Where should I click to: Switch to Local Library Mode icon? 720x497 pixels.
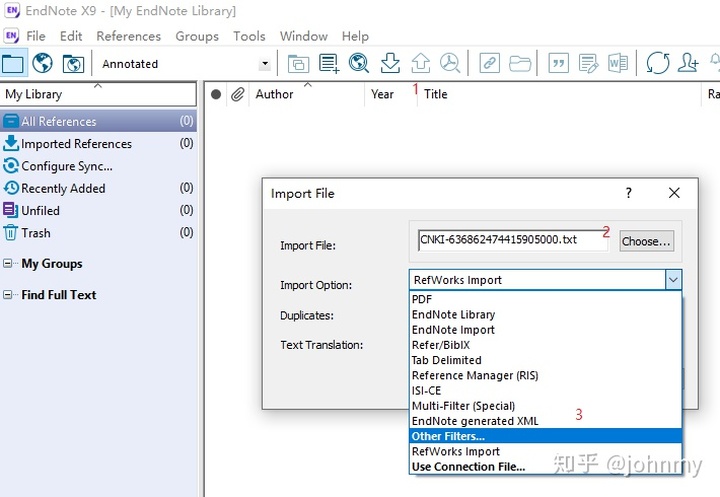point(13,63)
